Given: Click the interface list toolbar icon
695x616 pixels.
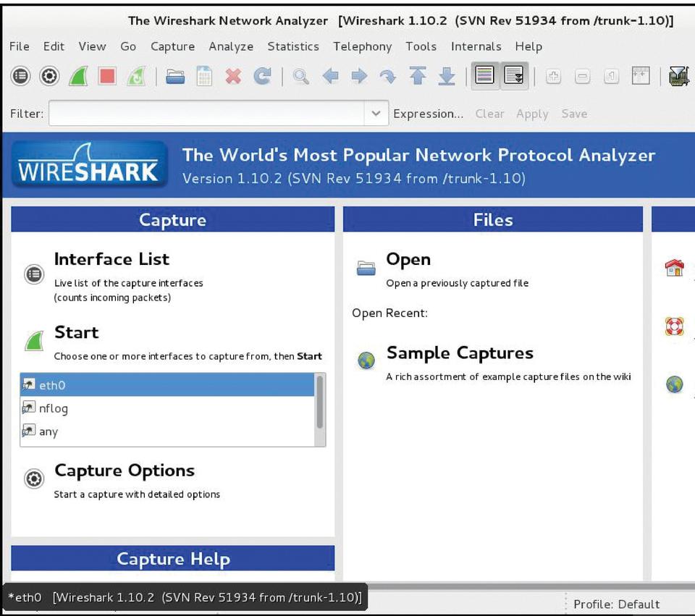Looking at the screenshot, I should [20, 76].
